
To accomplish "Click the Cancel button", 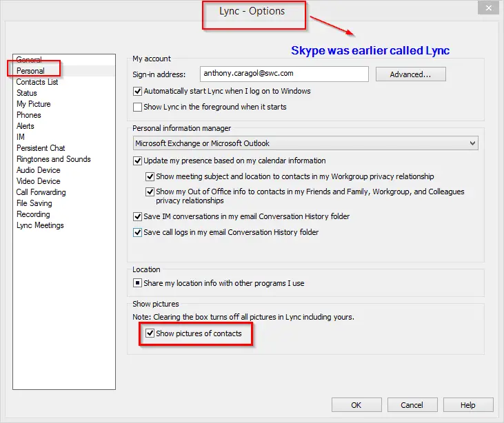I will [412, 404].
